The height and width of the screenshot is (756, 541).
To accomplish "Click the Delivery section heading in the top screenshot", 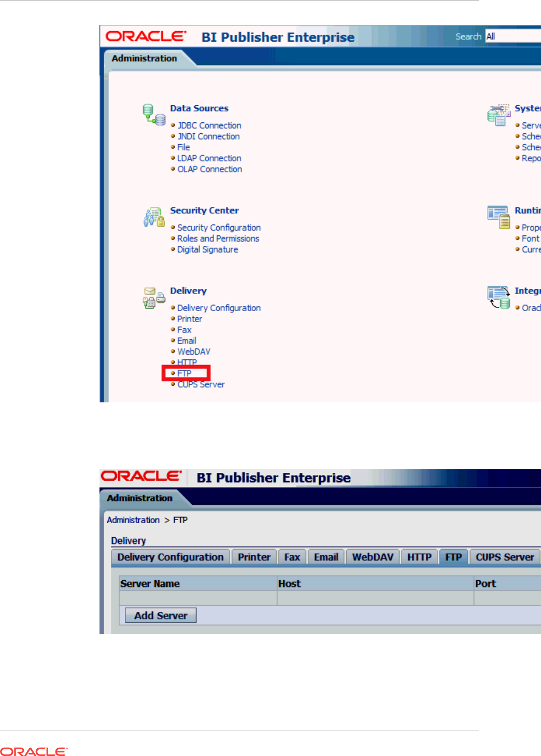I will coord(188,291).
